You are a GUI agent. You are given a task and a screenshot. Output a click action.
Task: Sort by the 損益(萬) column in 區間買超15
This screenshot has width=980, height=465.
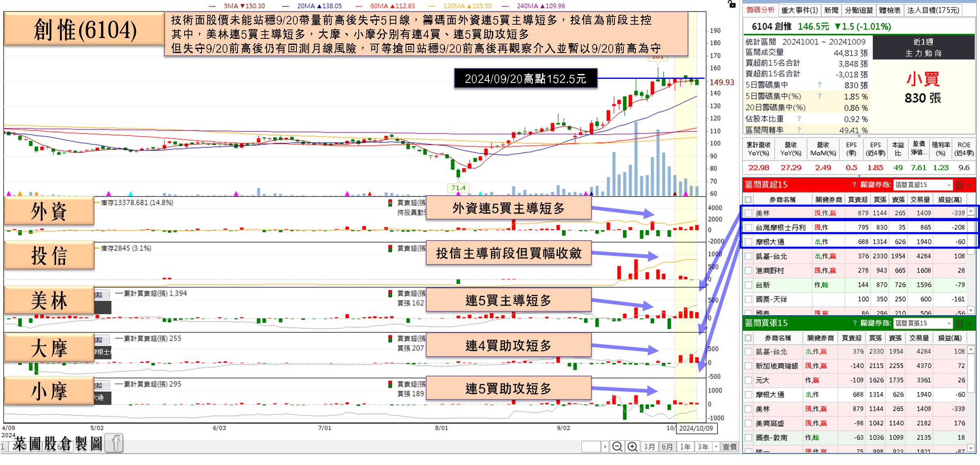tap(950, 200)
